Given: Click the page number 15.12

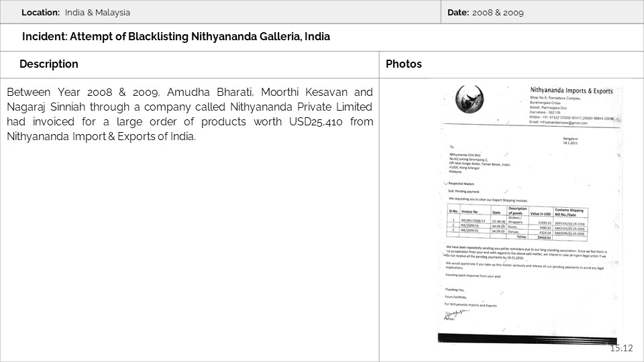Looking at the screenshot, I should click(x=621, y=348).
